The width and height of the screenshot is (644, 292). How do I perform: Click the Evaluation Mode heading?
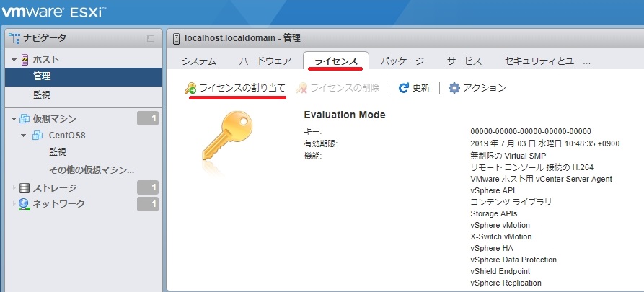(x=345, y=115)
